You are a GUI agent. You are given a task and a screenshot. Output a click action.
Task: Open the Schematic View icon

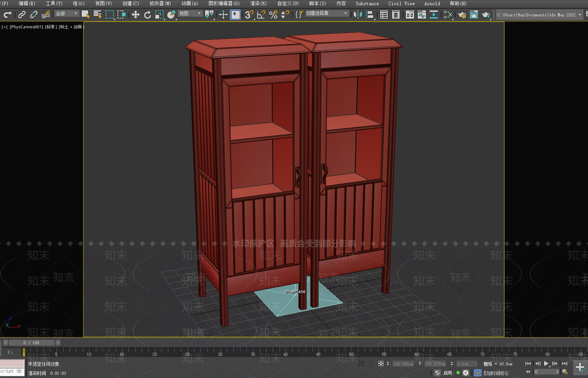coord(448,15)
